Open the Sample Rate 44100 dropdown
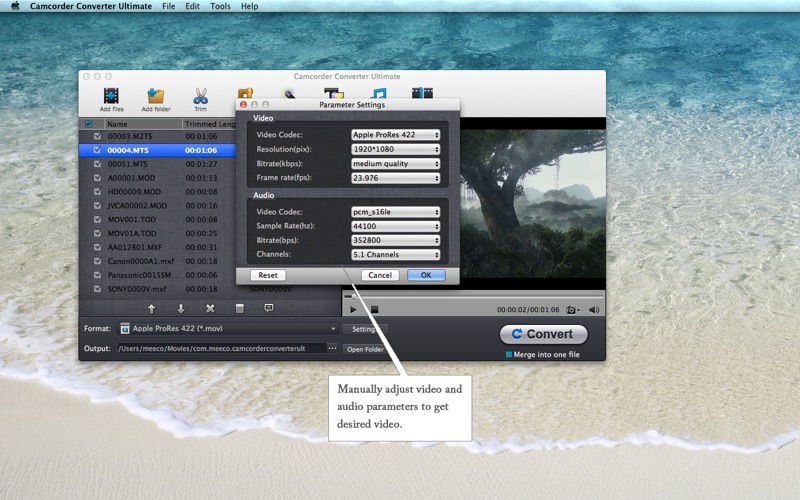 coord(395,226)
